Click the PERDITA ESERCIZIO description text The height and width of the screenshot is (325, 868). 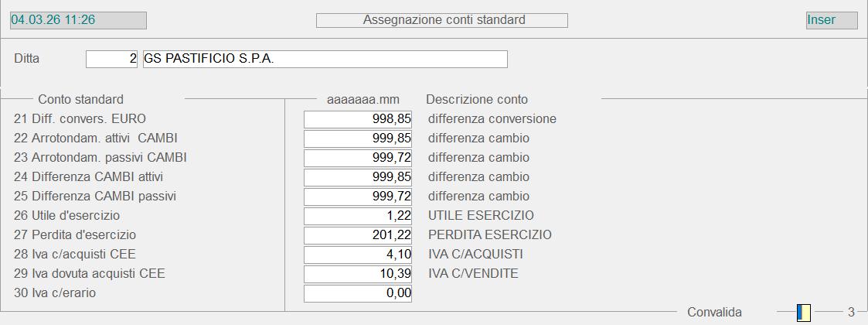click(x=490, y=234)
